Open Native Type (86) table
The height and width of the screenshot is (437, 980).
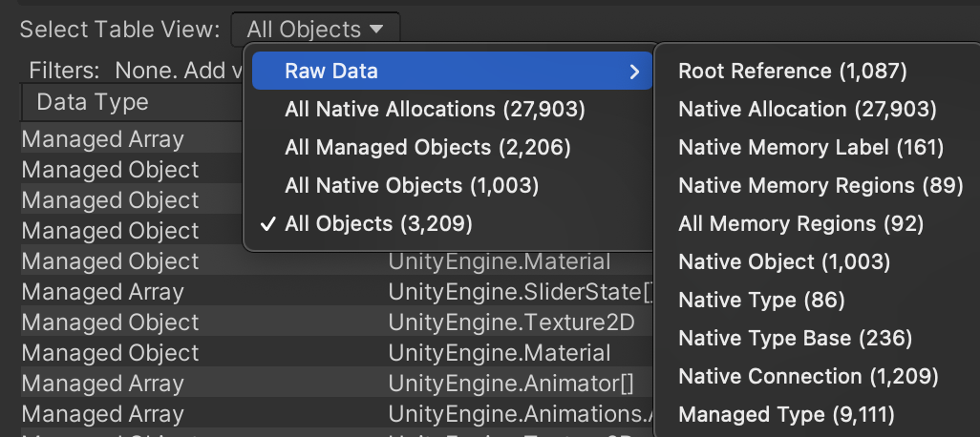760,300
